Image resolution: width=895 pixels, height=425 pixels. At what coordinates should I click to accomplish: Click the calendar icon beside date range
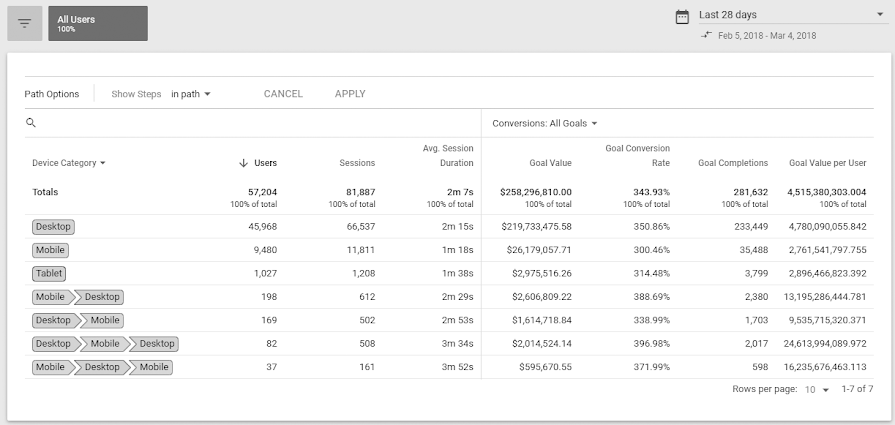coord(682,16)
